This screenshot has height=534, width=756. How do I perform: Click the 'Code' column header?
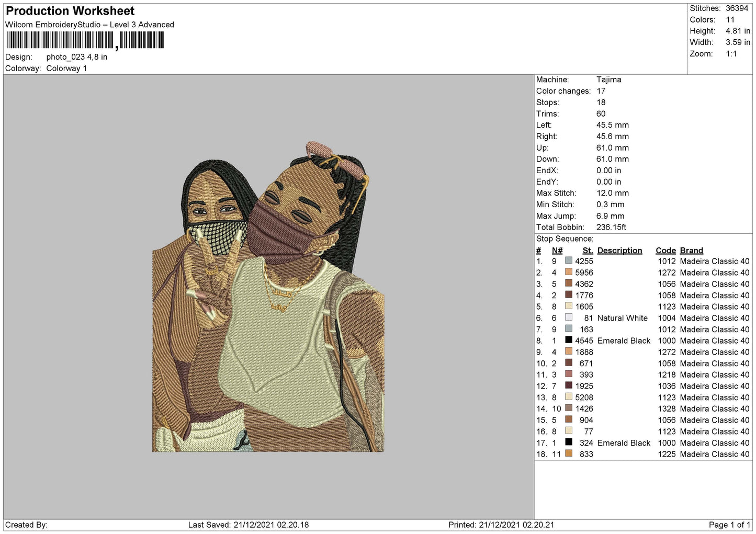pos(666,251)
